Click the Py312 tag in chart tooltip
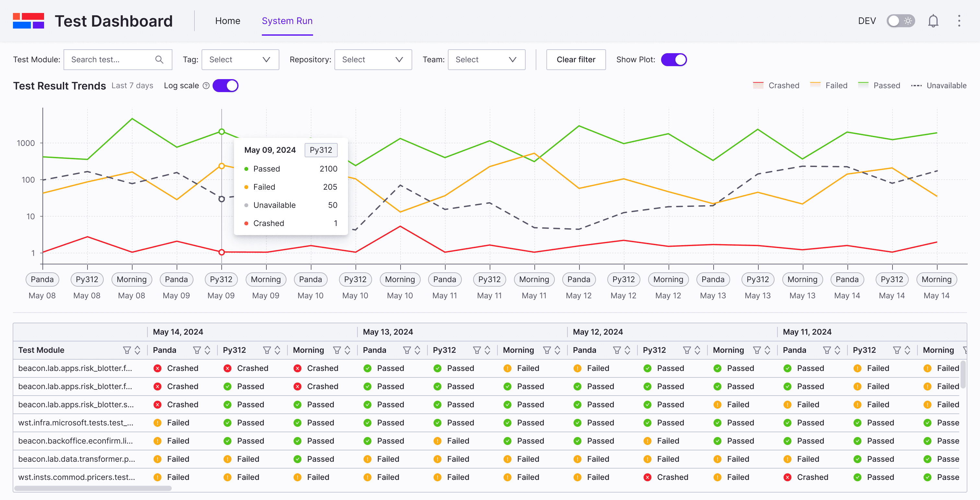Viewport: 980px width, 500px height. (321, 150)
